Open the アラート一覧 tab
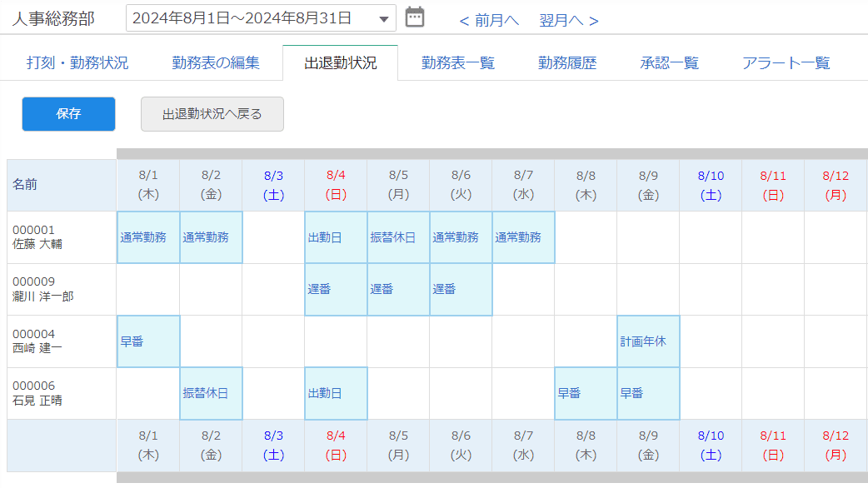 (786, 62)
